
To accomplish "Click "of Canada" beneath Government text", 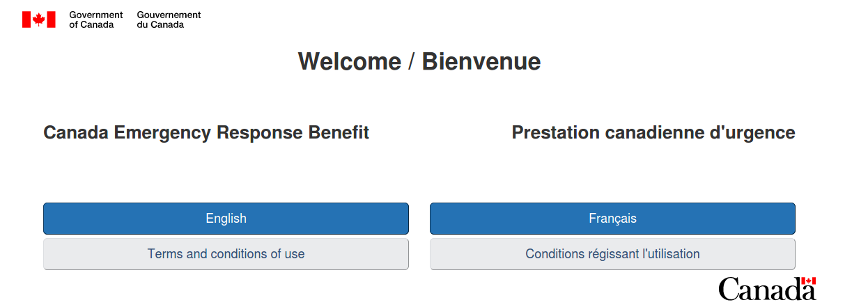I will [x=91, y=24].
